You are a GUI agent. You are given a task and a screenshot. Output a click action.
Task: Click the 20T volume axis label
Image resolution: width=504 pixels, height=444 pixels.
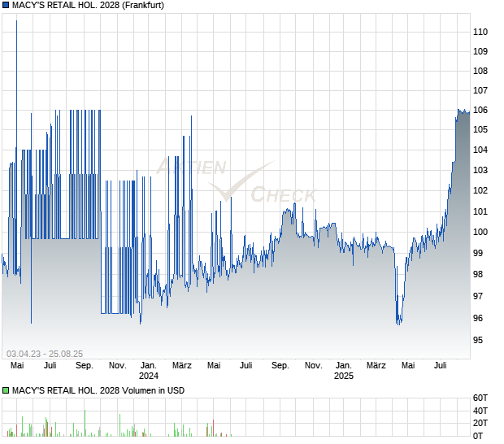pyautogui.click(x=480, y=424)
